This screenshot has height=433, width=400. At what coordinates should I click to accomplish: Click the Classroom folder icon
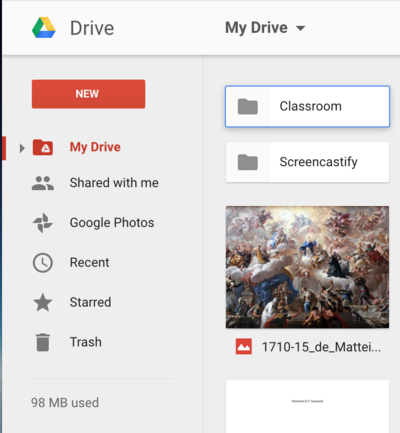click(248, 106)
